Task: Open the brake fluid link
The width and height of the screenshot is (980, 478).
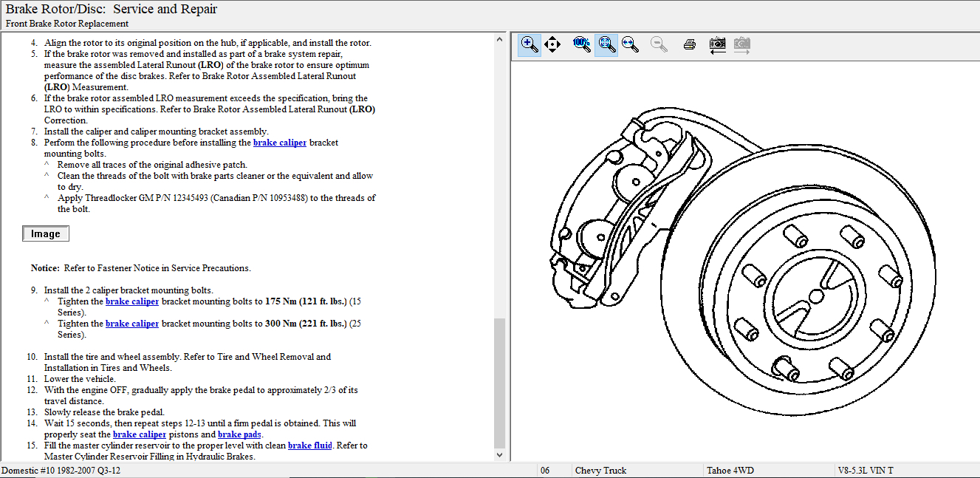Action: 309,445
